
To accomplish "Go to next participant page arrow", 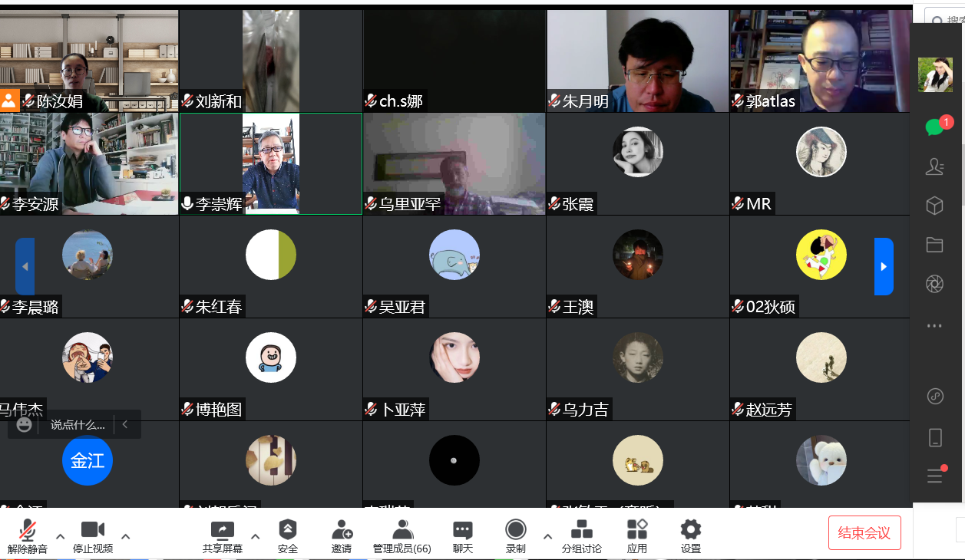I will 884,266.
